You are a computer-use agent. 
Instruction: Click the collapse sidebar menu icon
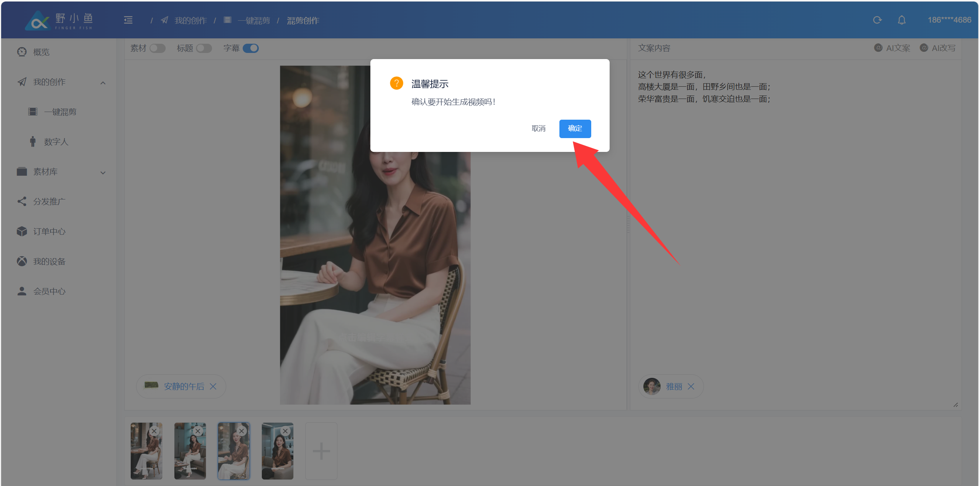click(x=128, y=20)
